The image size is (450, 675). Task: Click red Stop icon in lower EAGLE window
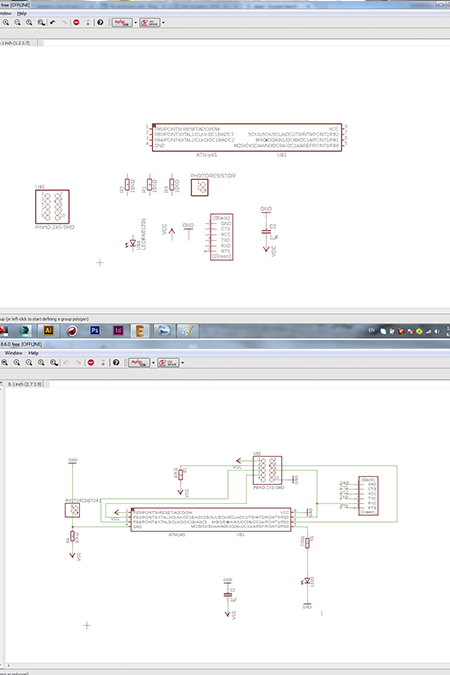click(91, 362)
